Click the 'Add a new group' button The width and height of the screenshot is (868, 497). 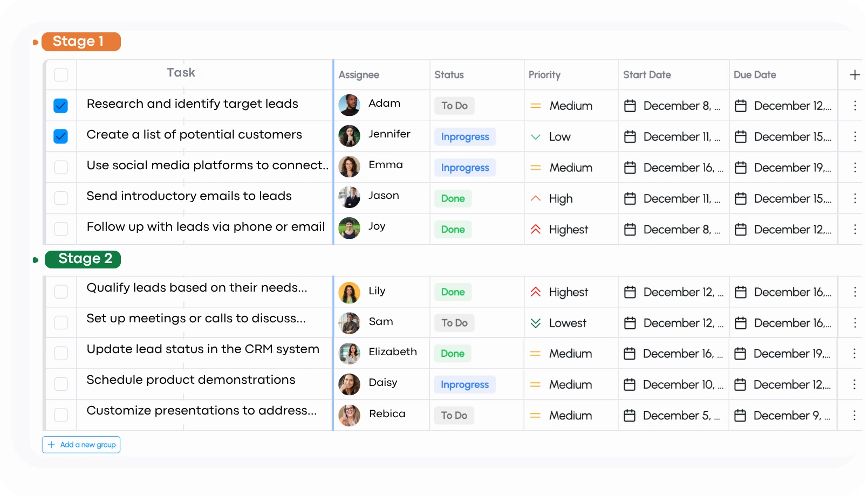(x=81, y=445)
